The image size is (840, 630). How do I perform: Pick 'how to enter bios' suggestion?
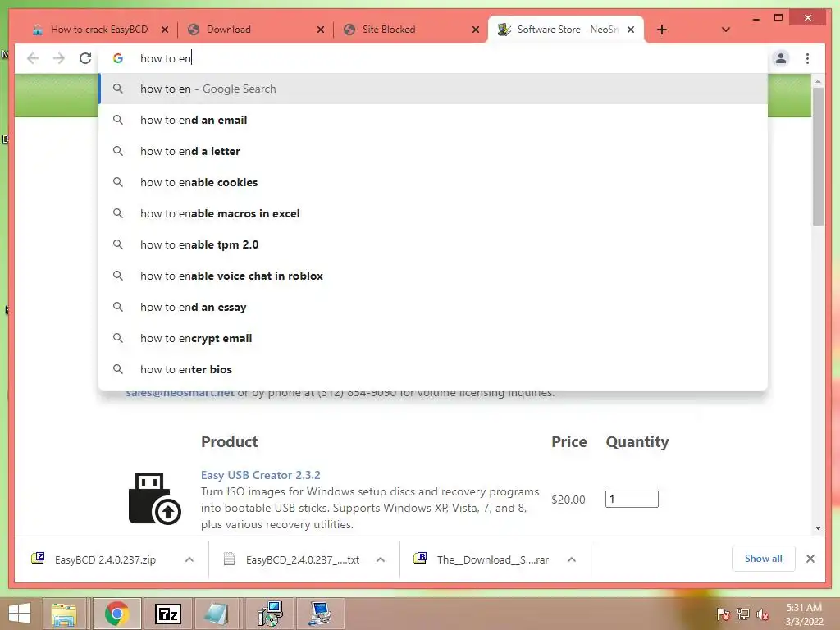click(433, 369)
